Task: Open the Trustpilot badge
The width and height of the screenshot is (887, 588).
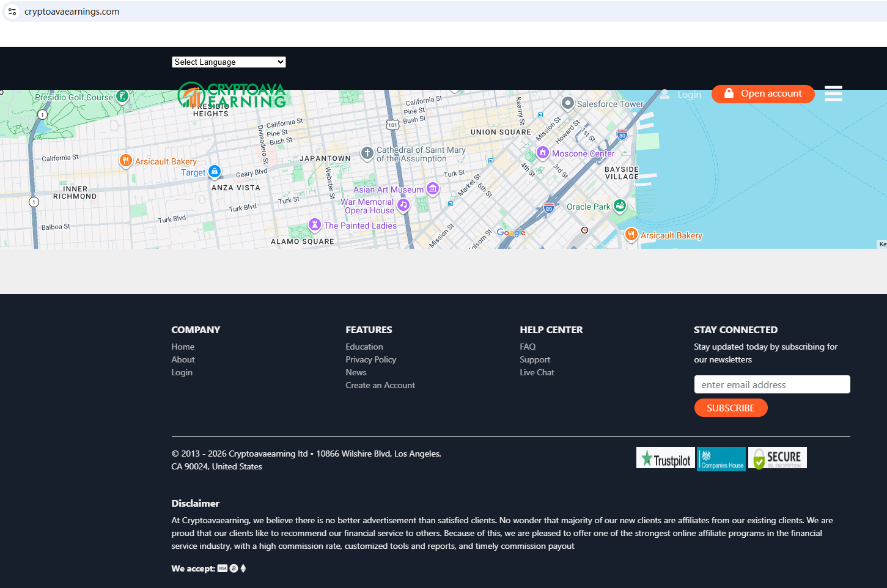Action: point(665,458)
